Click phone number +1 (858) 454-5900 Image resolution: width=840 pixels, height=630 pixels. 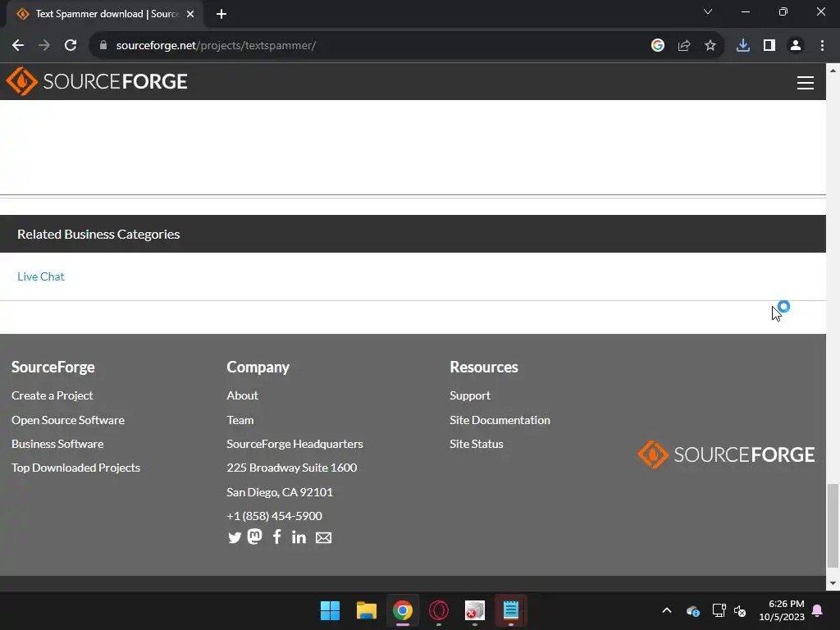point(274,516)
